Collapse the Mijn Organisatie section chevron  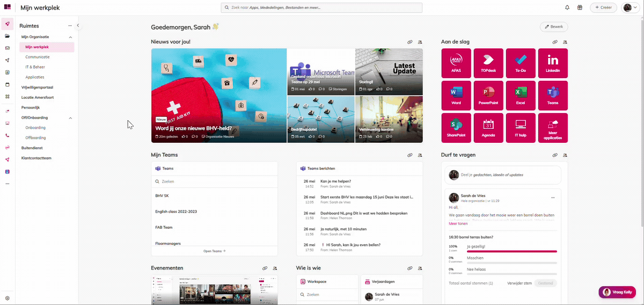coord(70,37)
